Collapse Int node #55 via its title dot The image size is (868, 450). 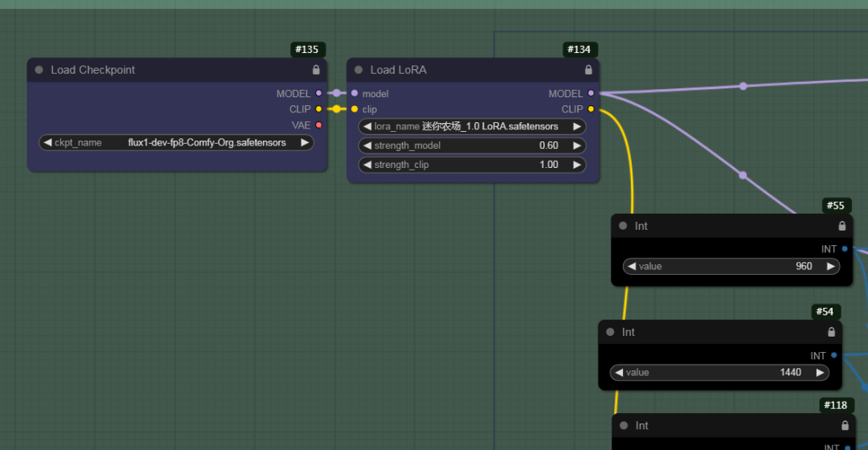(623, 226)
